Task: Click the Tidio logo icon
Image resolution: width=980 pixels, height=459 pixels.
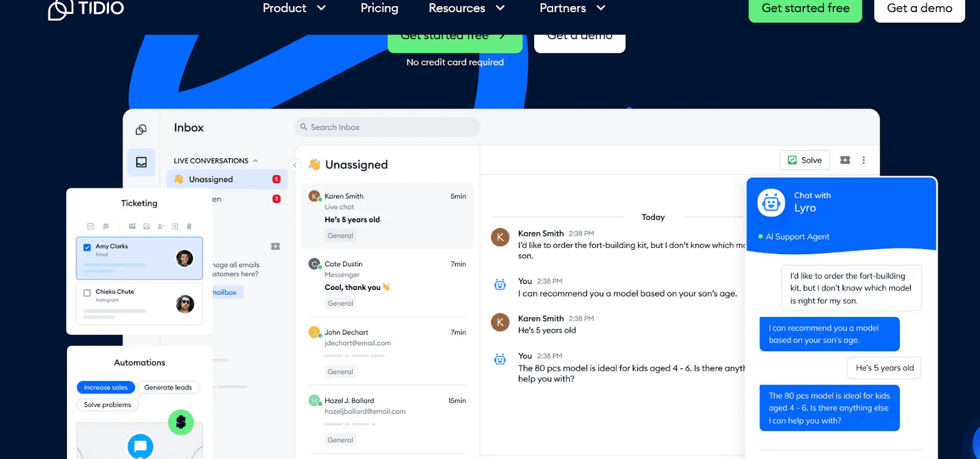Action: click(x=61, y=9)
